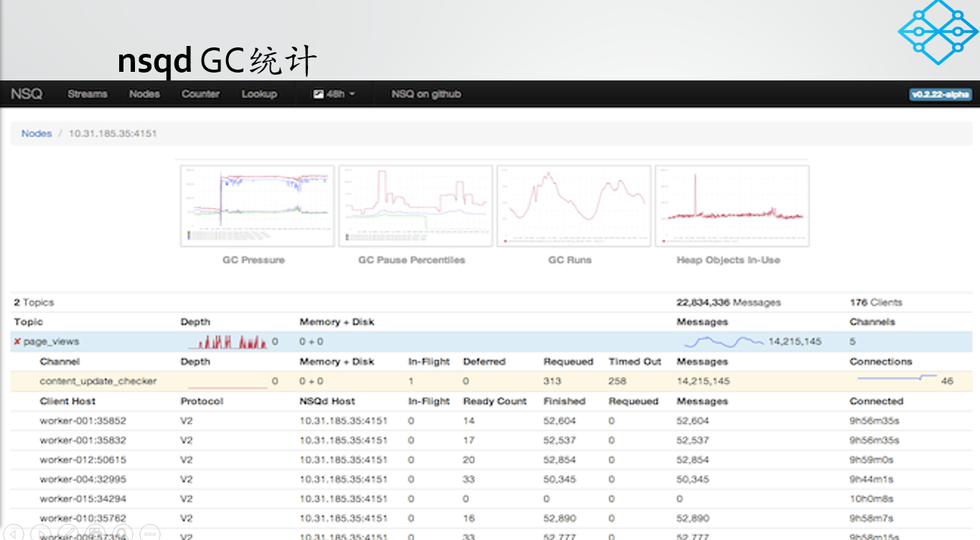Image resolution: width=980 pixels, height=540 pixels.
Task: Click the page_views depth sparkline
Action: (228, 341)
